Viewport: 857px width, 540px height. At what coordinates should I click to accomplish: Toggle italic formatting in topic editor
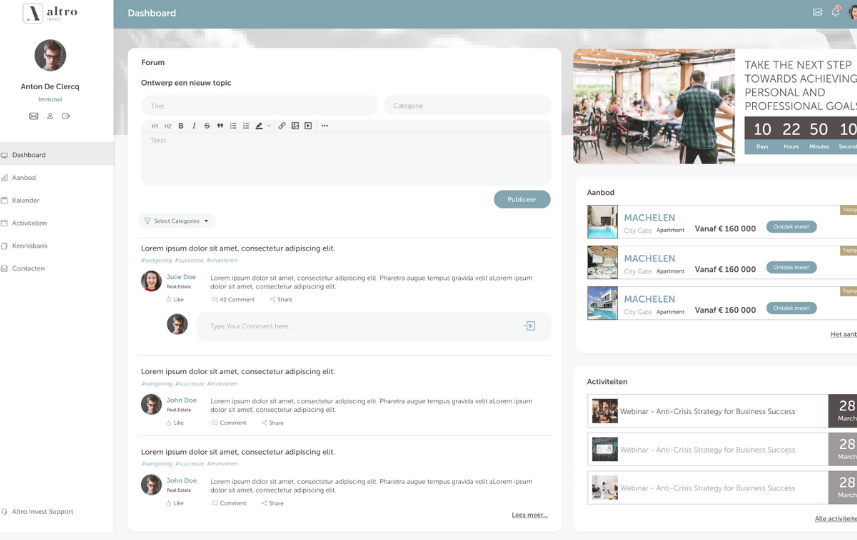pos(194,126)
